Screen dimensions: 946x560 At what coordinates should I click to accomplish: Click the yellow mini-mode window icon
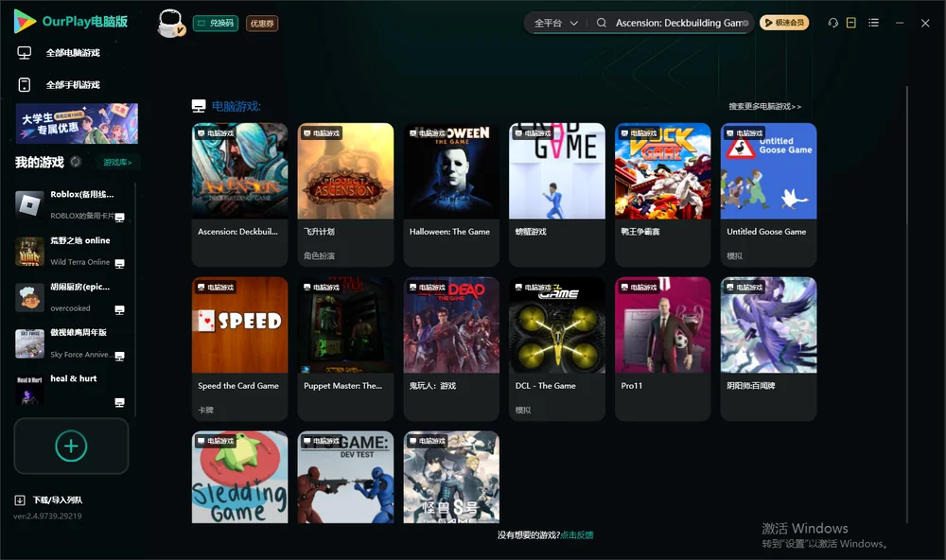(x=851, y=23)
